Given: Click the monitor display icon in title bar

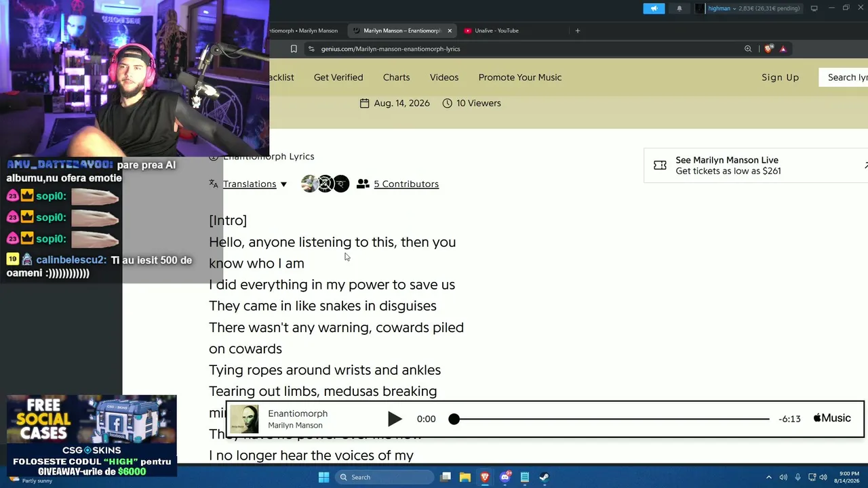Looking at the screenshot, I should coord(814,9).
